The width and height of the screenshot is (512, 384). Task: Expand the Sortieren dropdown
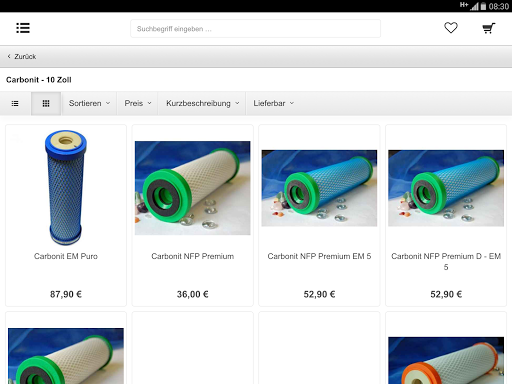tap(89, 103)
